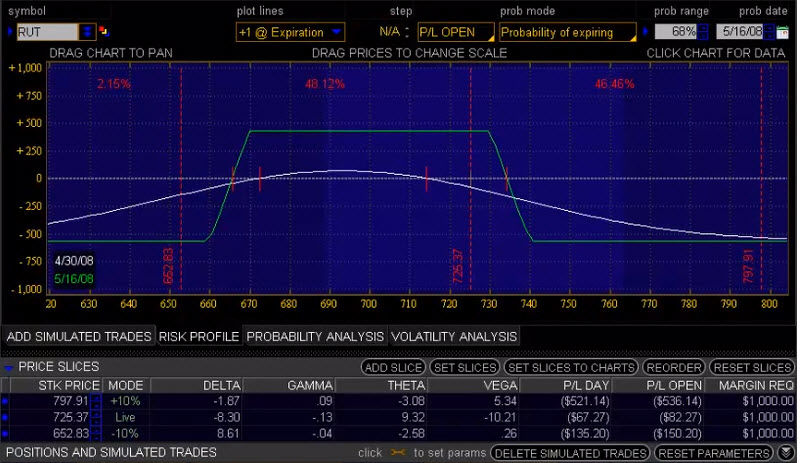
Task: Open the RUT symbol dropdown arrows
Action: (x=87, y=32)
